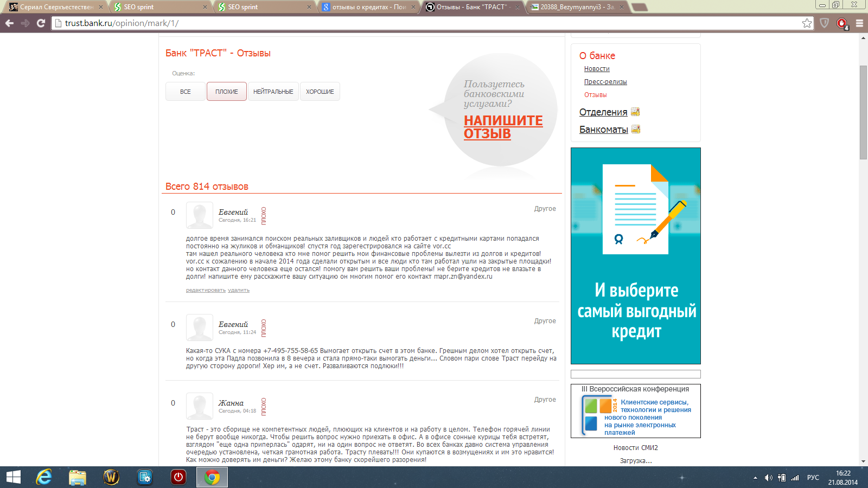This screenshot has height=488, width=868.
Task: Click the avatar of Жанна's review
Action: coord(200,406)
